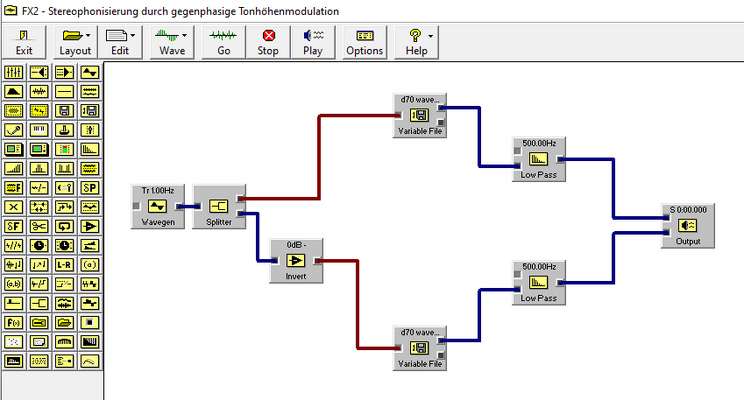Pick the barcode-style stripes icon in the palette
The width and height of the screenshot is (744, 400).
click(90, 342)
